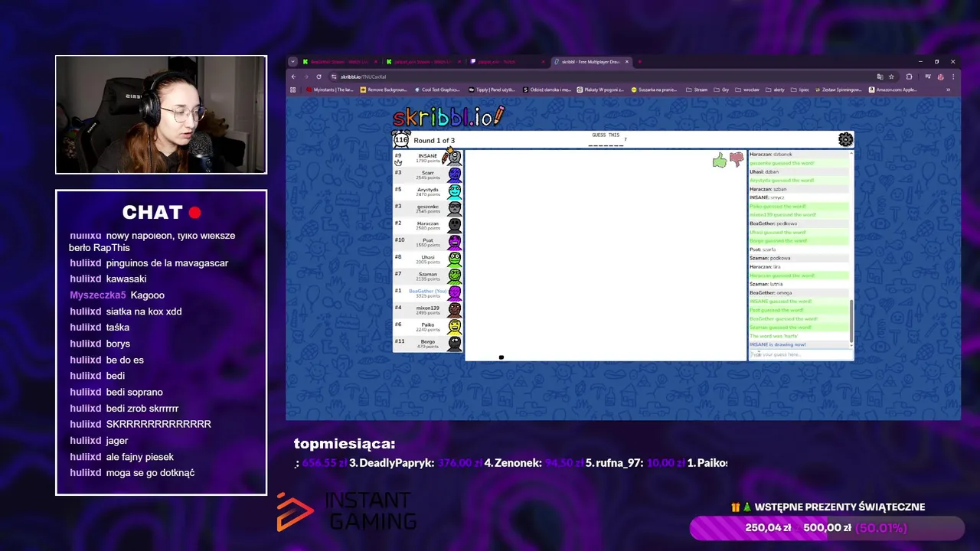Viewport: 980px width, 551px height.
Task: Focus the 'Type your guess here' input
Action: click(x=800, y=354)
